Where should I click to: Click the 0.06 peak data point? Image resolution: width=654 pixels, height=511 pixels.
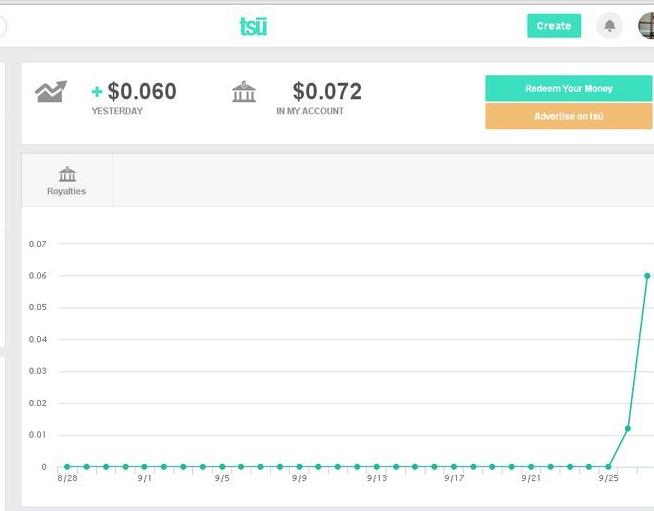click(647, 275)
